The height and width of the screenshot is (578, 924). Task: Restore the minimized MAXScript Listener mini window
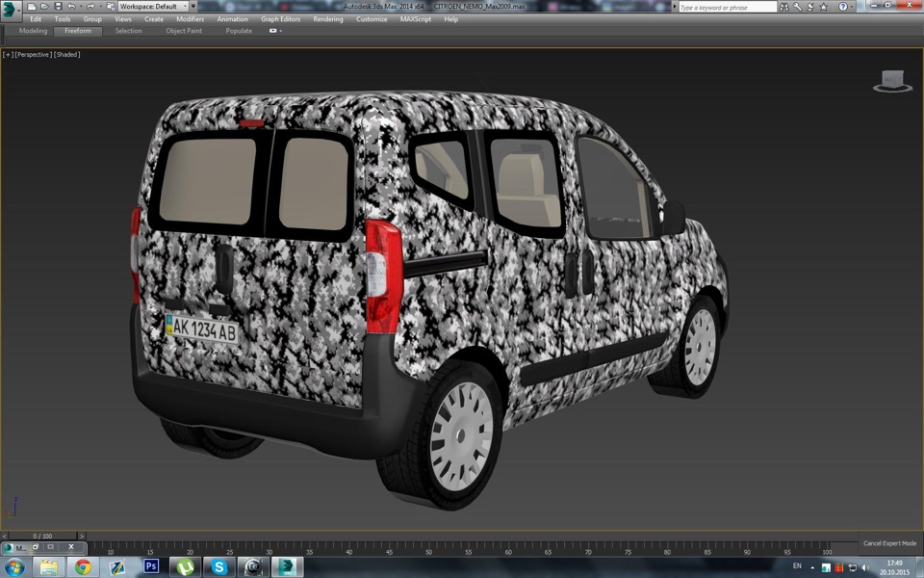pyautogui.click(x=36, y=547)
